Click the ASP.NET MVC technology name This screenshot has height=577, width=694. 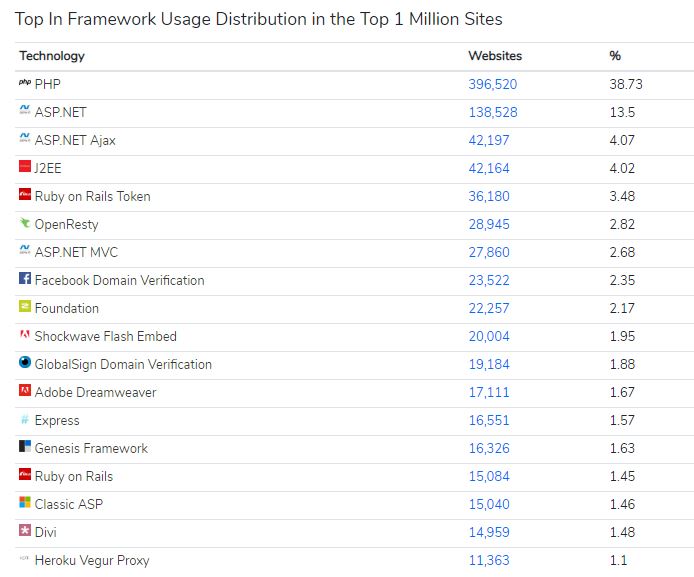click(76, 252)
